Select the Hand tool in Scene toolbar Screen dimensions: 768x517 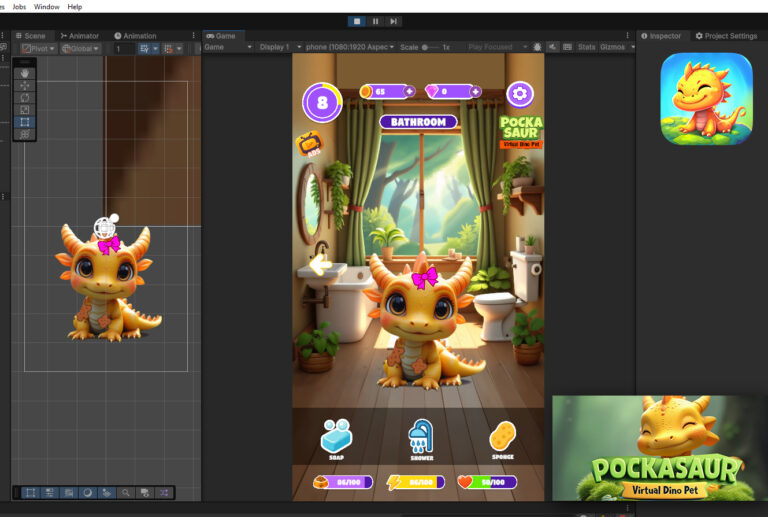tap(25, 73)
